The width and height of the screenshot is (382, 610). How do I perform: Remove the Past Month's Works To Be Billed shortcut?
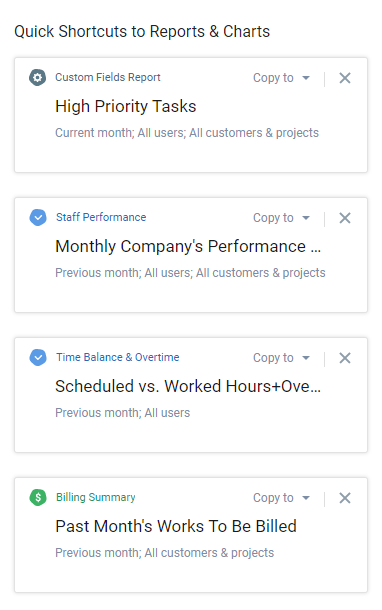click(x=345, y=498)
